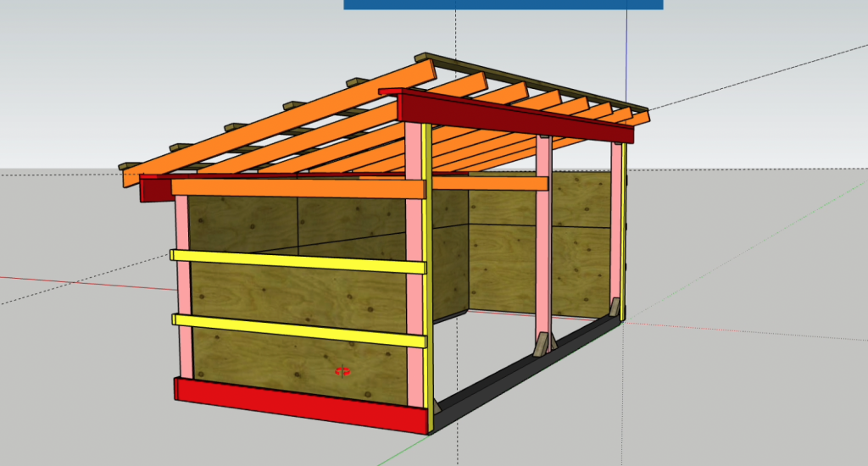Select the lower yellow horizontal rail
Image resolution: width=868 pixels, height=466 pixels.
coord(299,330)
